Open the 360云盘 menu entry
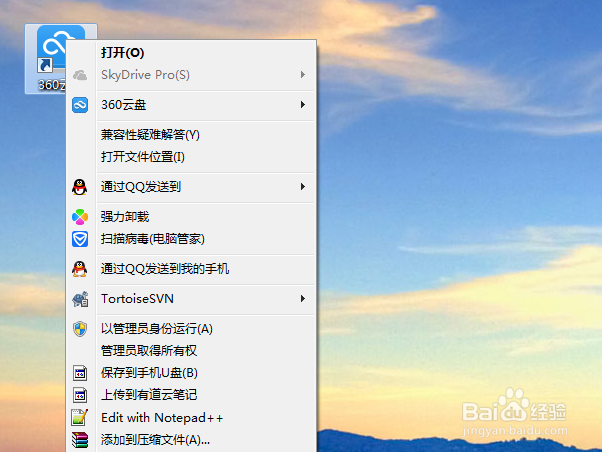Viewport: 602px width, 452px height. (191, 105)
